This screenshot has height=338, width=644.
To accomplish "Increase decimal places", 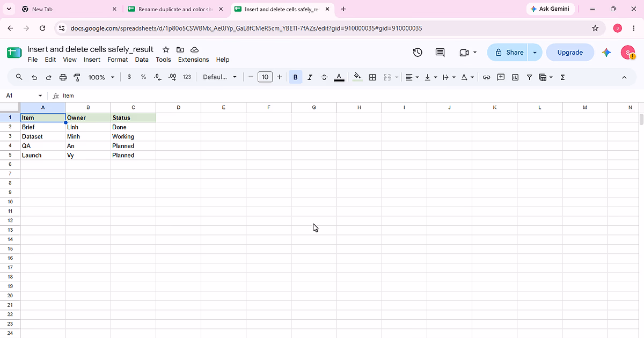I will [x=172, y=77].
